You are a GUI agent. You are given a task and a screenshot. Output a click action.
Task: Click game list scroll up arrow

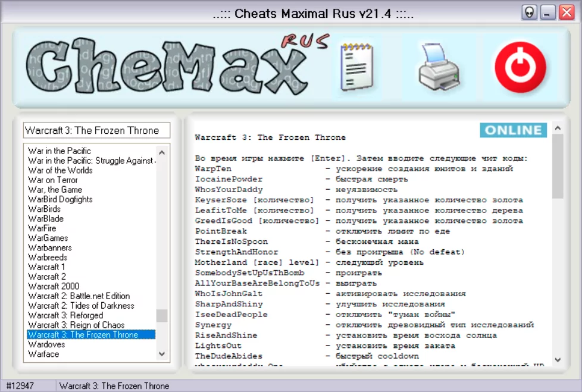click(x=162, y=152)
